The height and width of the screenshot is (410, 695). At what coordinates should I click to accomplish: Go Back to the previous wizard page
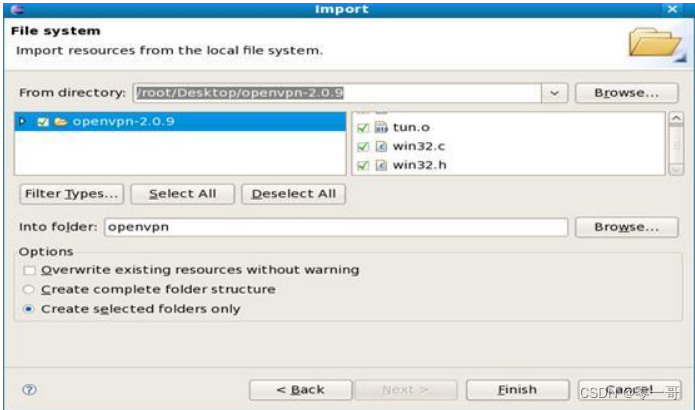[301, 390]
